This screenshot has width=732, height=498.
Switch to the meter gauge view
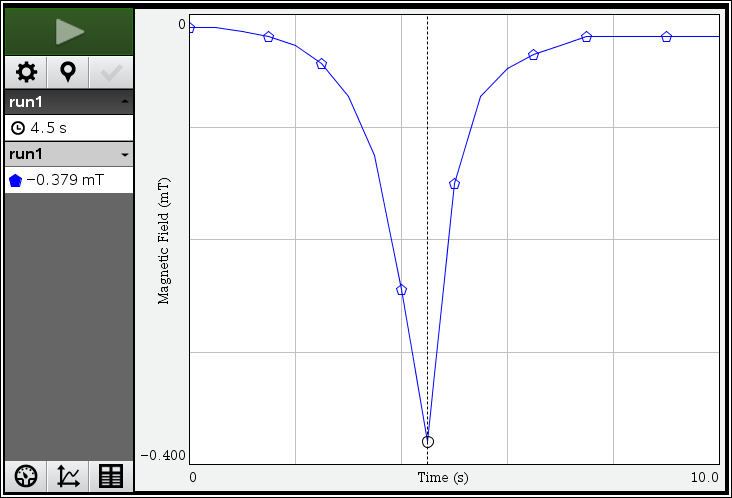pos(26,477)
